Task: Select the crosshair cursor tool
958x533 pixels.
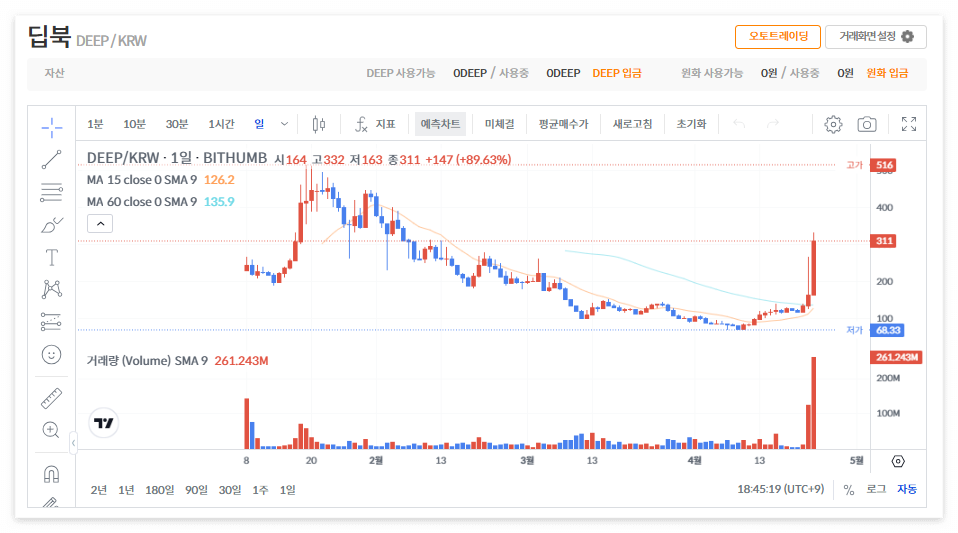Action: (x=52, y=128)
